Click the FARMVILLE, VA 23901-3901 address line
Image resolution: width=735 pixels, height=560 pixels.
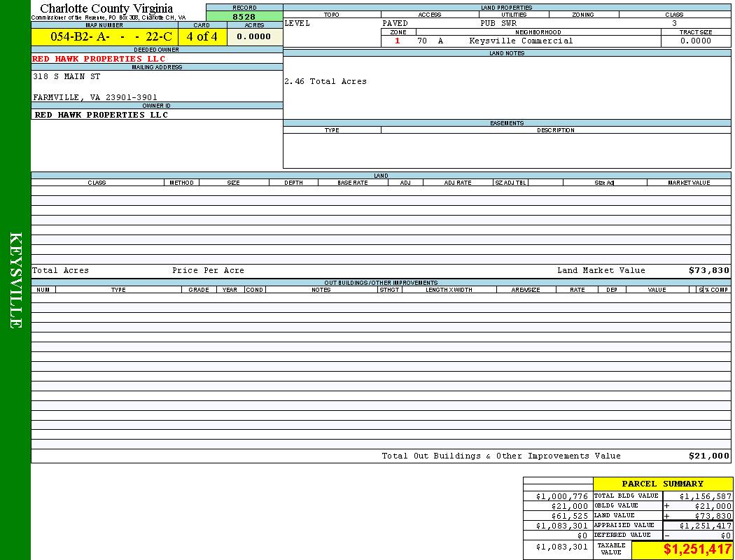click(95, 97)
